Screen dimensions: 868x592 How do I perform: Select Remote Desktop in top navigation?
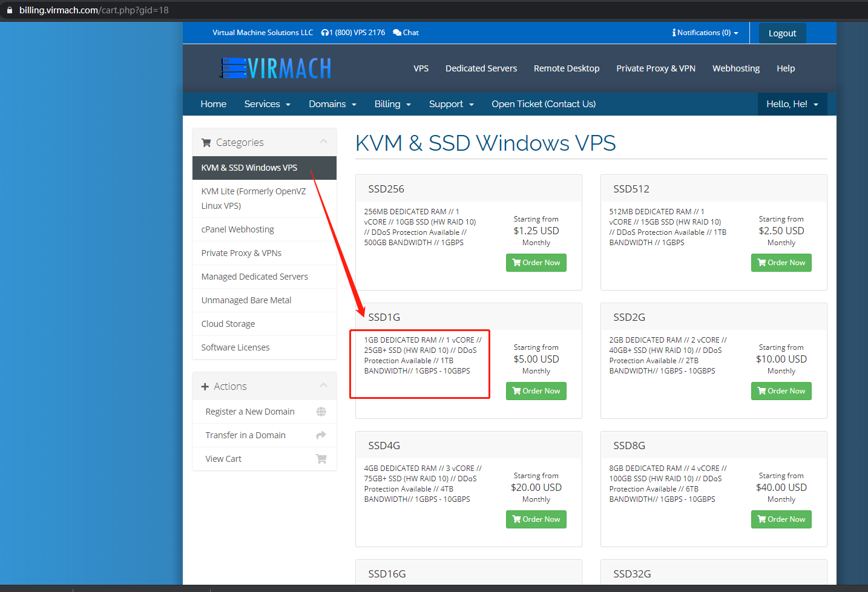click(x=567, y=68)
